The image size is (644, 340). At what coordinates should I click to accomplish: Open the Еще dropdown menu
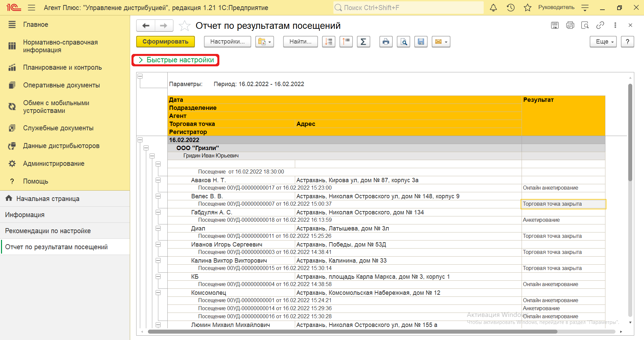(603, 42)
